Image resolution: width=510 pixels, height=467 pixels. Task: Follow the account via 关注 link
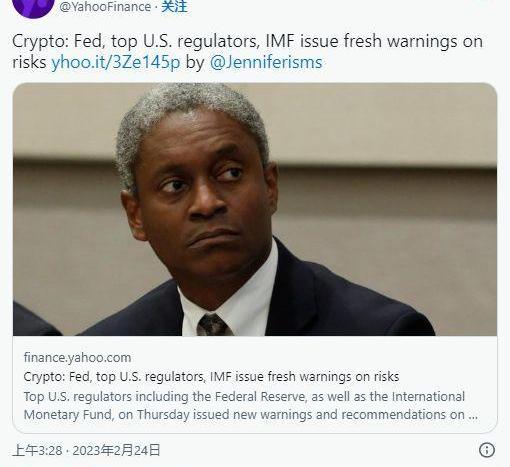coord(174,6)
